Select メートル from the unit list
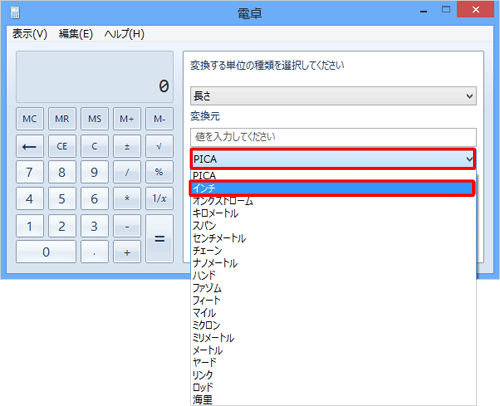Viewport: 500px width, 406px height. (x=333, y=350)
